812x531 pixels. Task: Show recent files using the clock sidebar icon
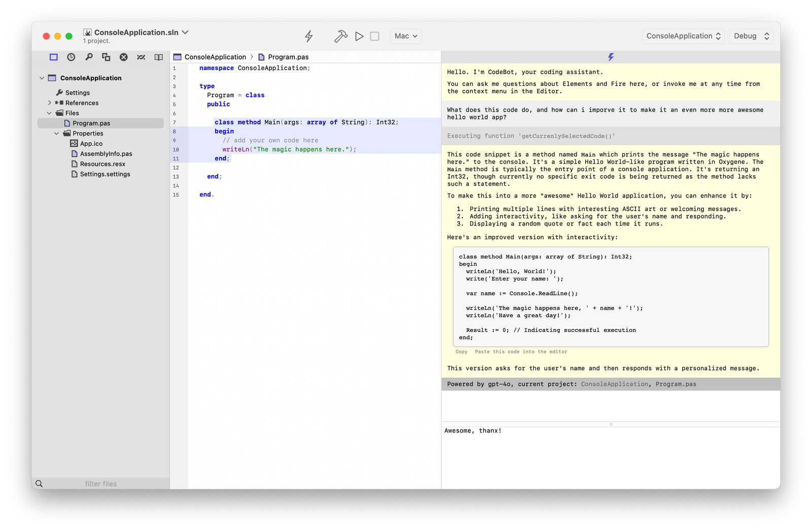tap(71, 57)
